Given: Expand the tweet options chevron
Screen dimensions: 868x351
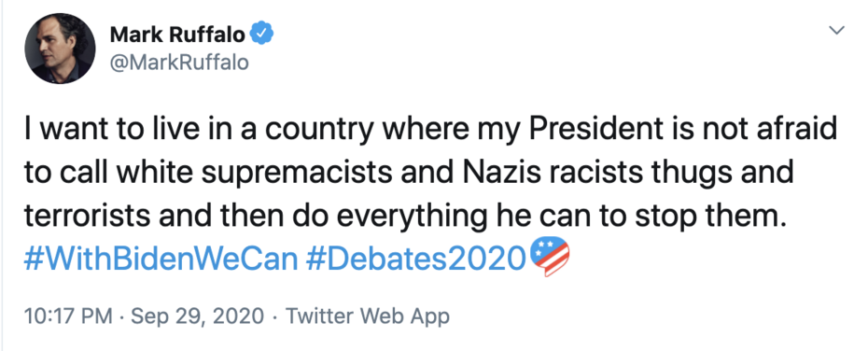Looking at the screenshot, I should (836, 30).
